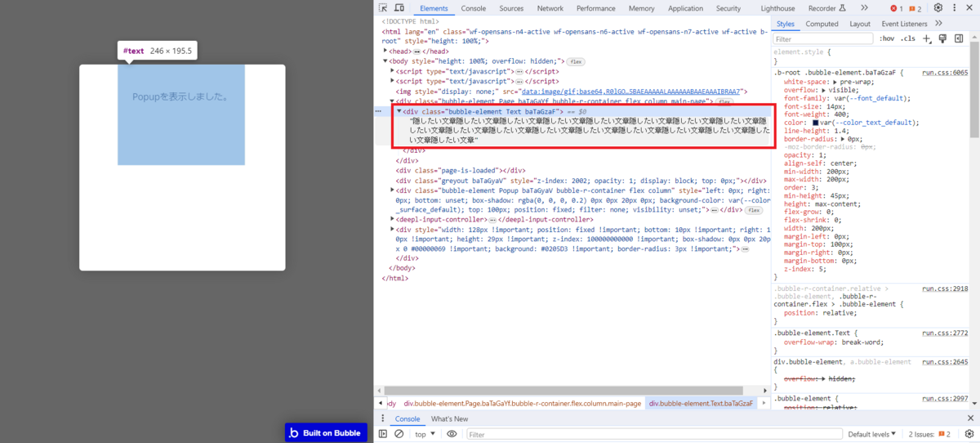The height and width of the screenshot is (443, 980).
Task: Select the drawer Console tab
Action: pos(408,418)
